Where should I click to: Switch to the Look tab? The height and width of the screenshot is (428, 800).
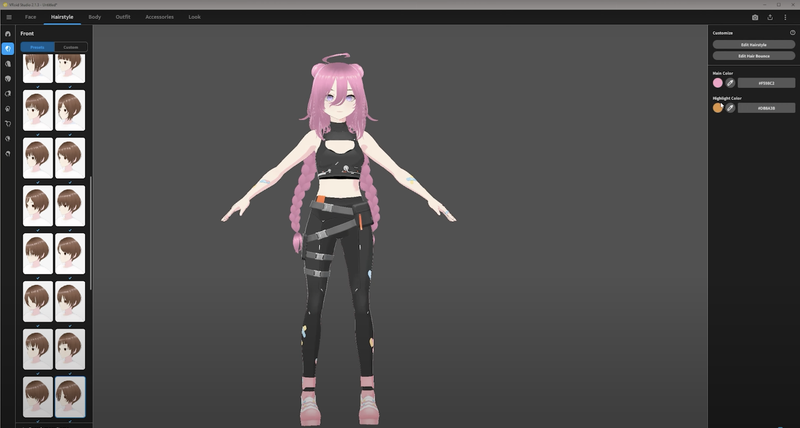(194, 17)
